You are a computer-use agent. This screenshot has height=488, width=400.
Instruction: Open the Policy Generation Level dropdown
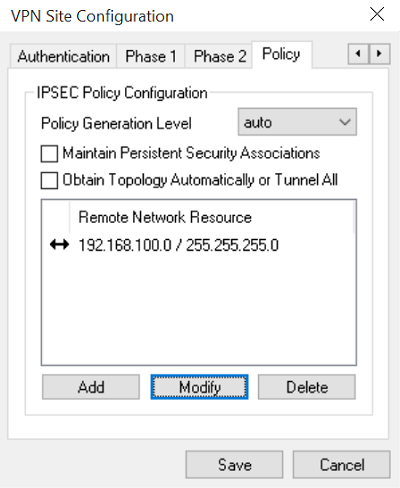point(297,122)
